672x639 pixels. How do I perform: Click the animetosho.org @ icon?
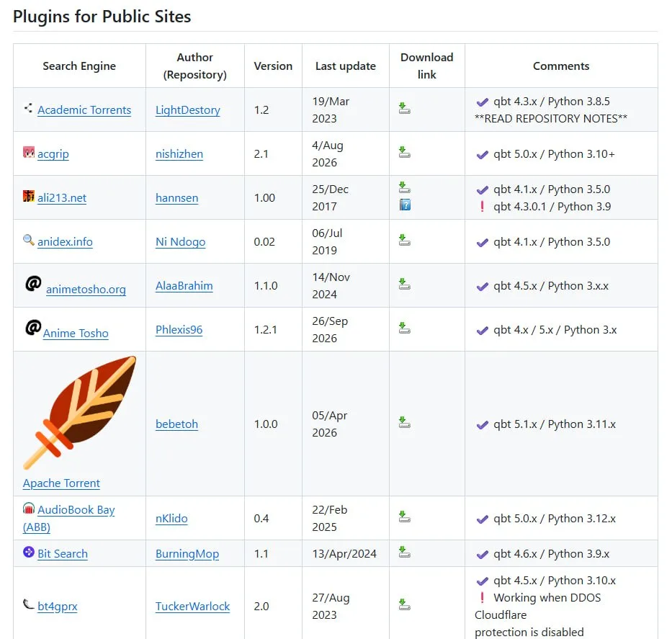pyautogui.click(x=33, y=283)
